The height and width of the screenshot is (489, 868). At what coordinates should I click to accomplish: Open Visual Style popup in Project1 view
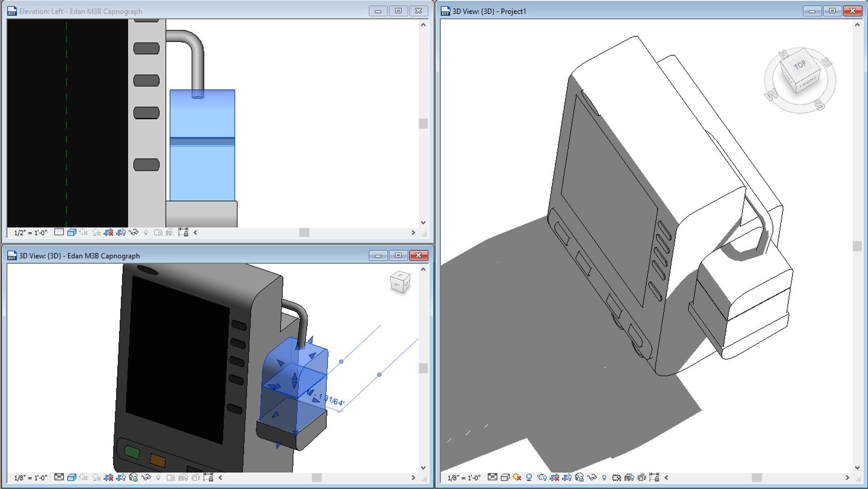point(505,477)
